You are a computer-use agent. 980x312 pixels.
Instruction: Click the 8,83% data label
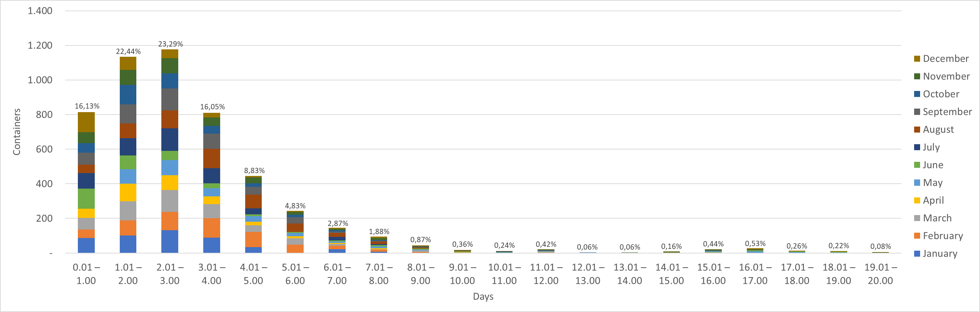[x=254, y=171]
